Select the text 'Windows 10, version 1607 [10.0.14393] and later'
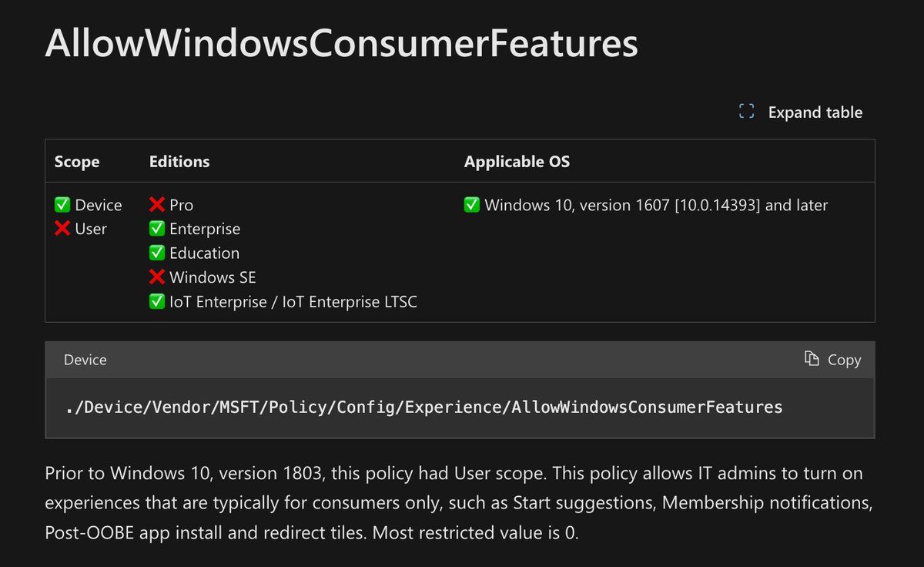 [x=656, y=205]
